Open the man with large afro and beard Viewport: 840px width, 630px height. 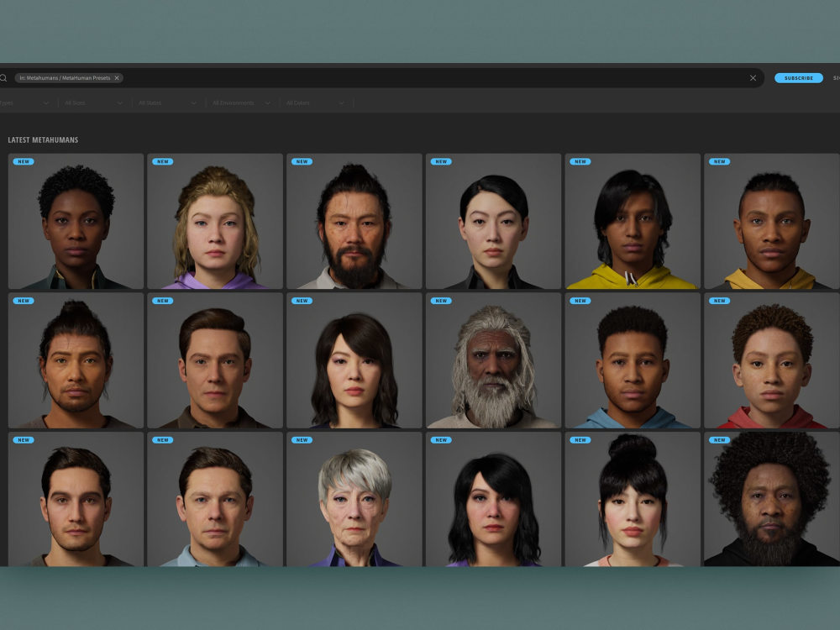pos(772,499)
